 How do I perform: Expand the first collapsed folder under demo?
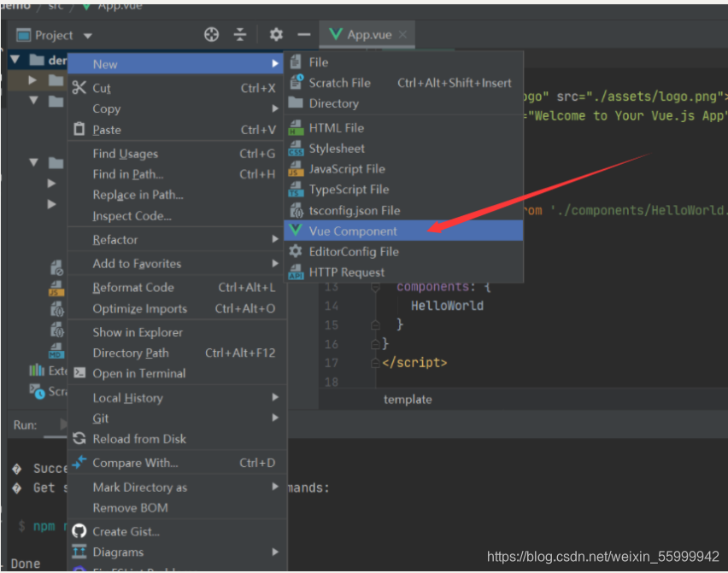click(32, 79)
